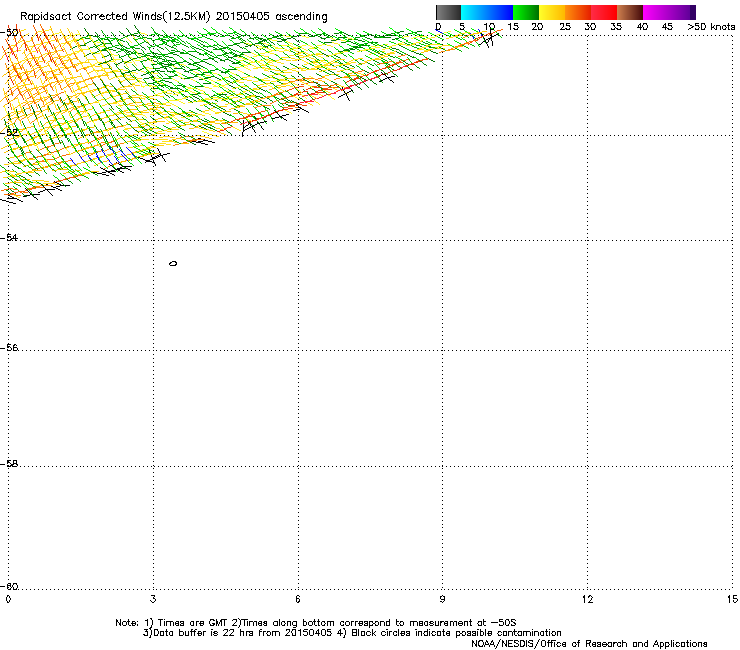
Task: Click the red 30-35 knots color swatch
Action: [604, 12]
